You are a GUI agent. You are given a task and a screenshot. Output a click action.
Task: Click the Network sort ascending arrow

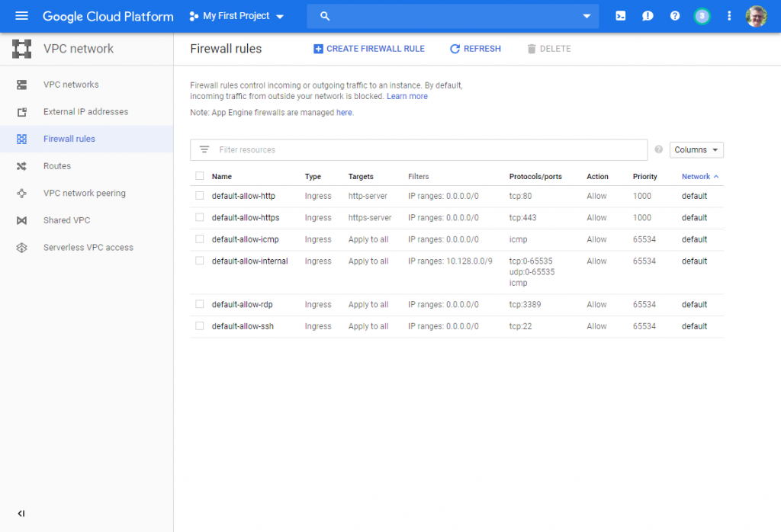tap(716, 177)
